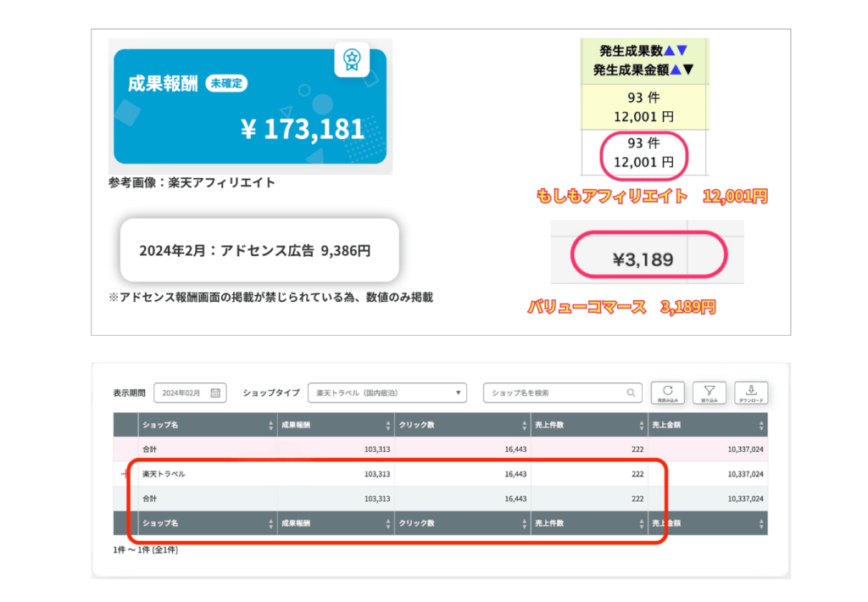868x602 pixels.
Task: Sort 発生成果数 descending with blue down arrow
Action: coord(682,51)
